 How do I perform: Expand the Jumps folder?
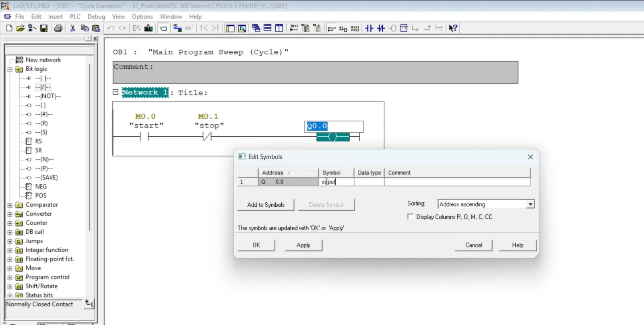10,241
